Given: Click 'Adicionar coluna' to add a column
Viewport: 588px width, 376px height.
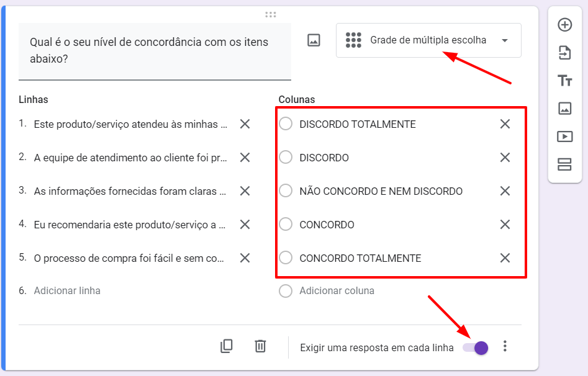Looking at the screenshot, I should point(337,291).
